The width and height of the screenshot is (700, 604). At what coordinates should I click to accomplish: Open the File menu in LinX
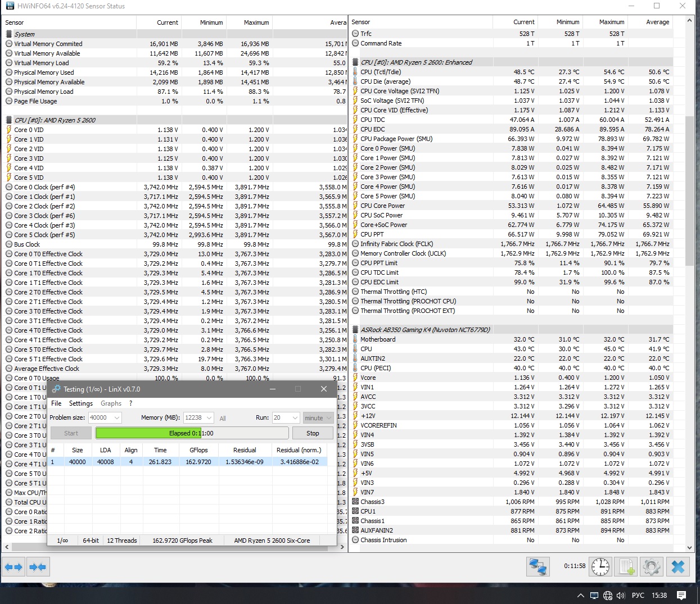56,403
